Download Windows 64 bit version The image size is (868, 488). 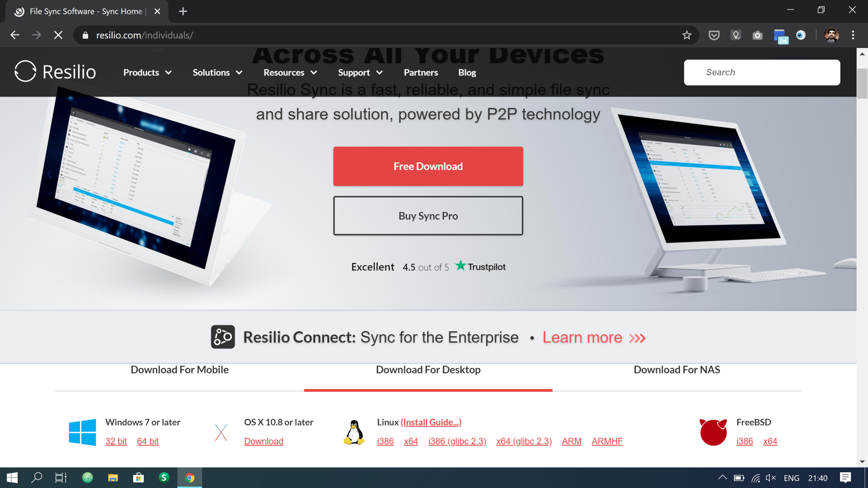point(148,441)
